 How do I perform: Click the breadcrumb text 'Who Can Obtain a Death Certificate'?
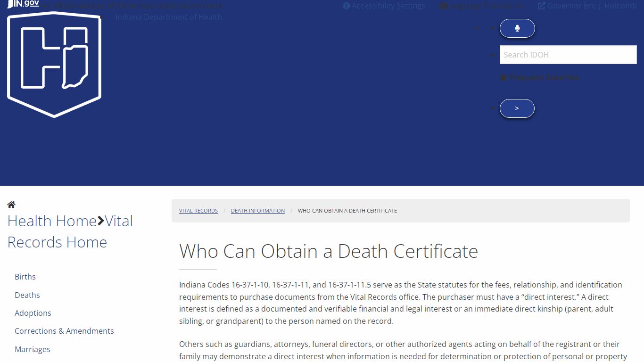coord(347,211)
